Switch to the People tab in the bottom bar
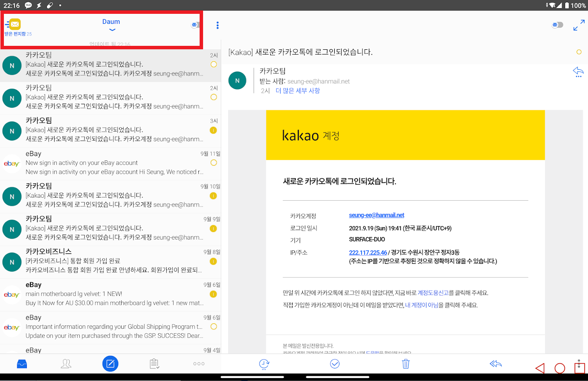 click(x=66, y=364)
